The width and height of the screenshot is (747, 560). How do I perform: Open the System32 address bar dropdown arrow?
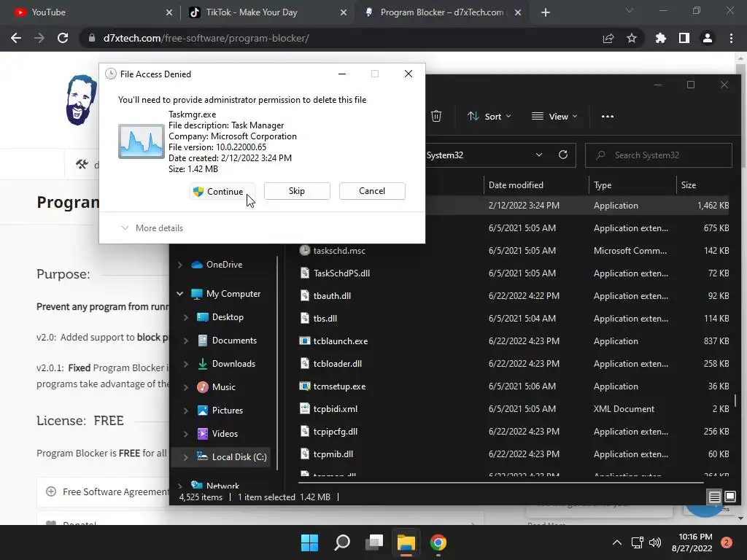point(539,155)
